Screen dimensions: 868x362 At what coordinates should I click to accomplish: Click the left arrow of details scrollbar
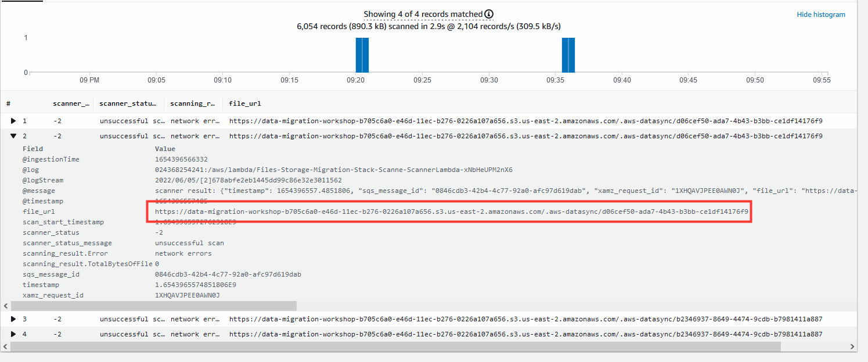(6, 306)
